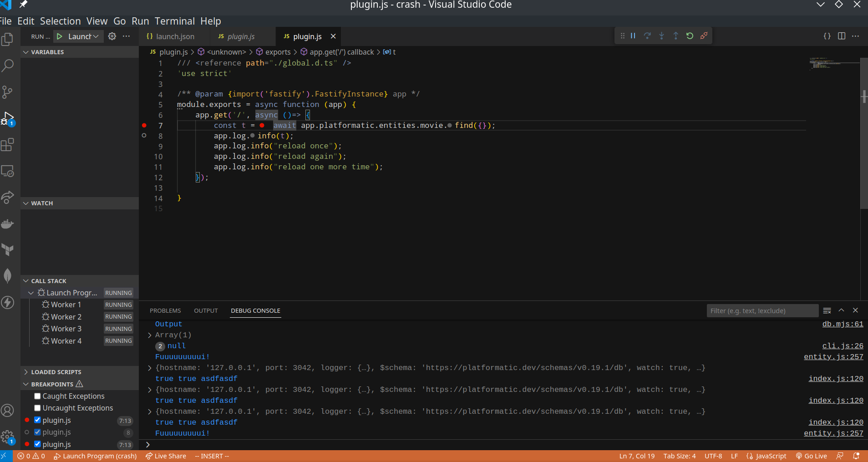
Task: Enable the Caught Exceptions checkbox
Action: point(37,396)
